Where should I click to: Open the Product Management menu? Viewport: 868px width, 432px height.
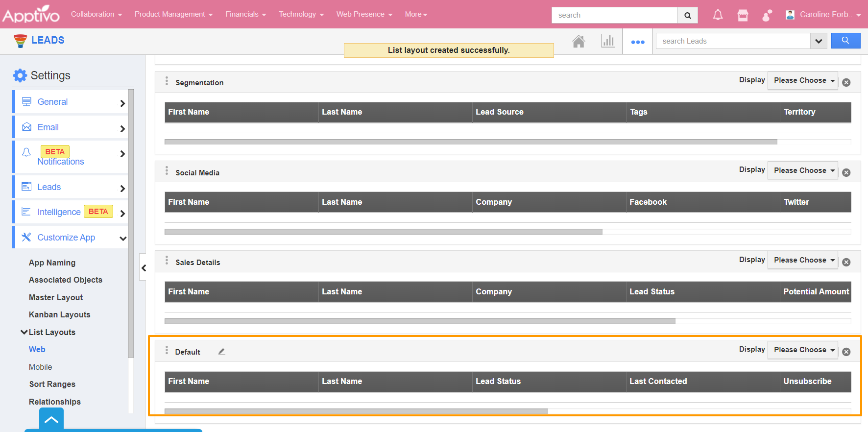click(x=173, y=14)
